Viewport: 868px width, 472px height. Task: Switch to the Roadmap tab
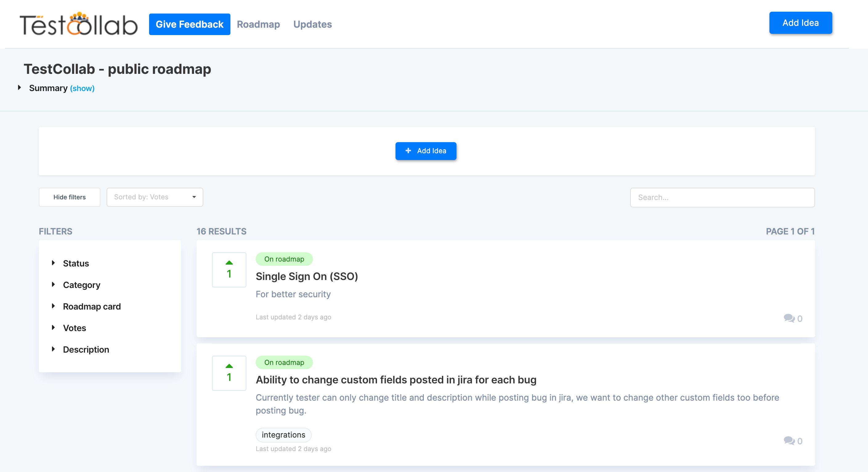(x=258, y=24)
